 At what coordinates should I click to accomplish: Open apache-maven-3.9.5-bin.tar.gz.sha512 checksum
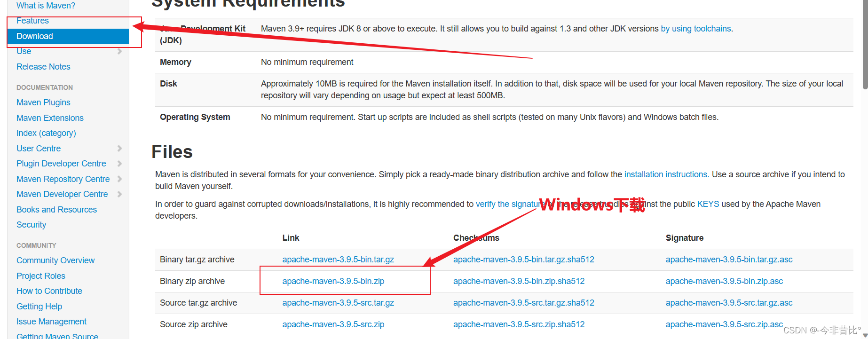[524, 260]
